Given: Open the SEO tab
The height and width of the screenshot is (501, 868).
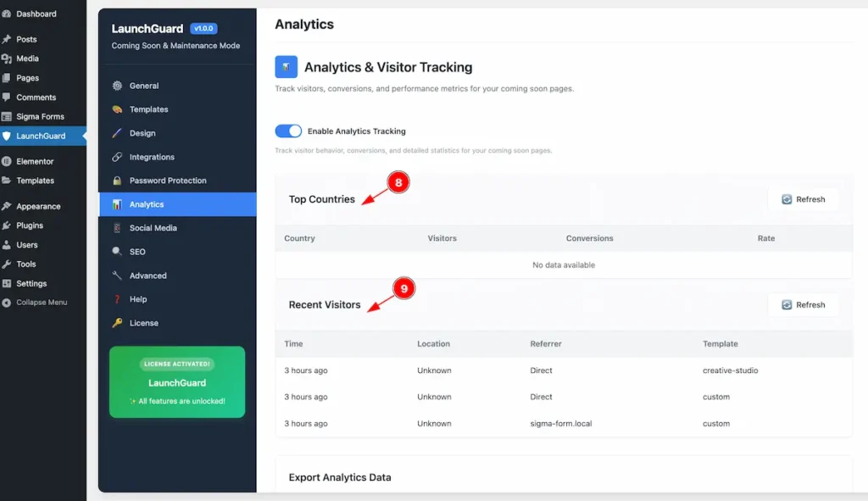Looking at the screenshot, I should [x=177, y=252].
